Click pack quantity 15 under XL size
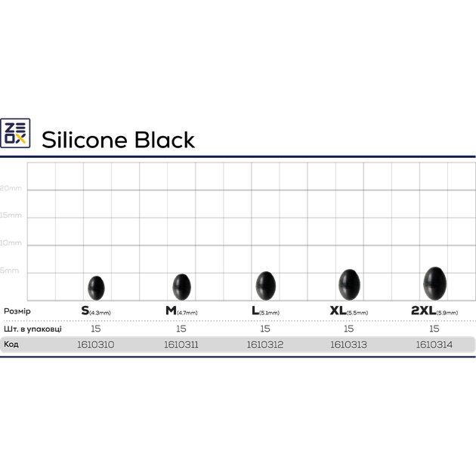Viewport: 476px width, 476px height. click(349, 329)
